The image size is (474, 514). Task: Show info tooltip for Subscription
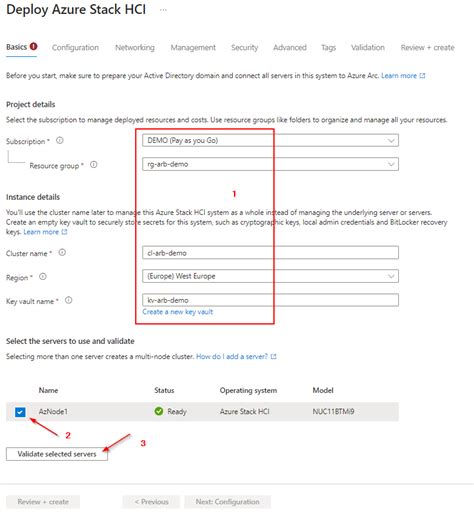pos(60,141)
